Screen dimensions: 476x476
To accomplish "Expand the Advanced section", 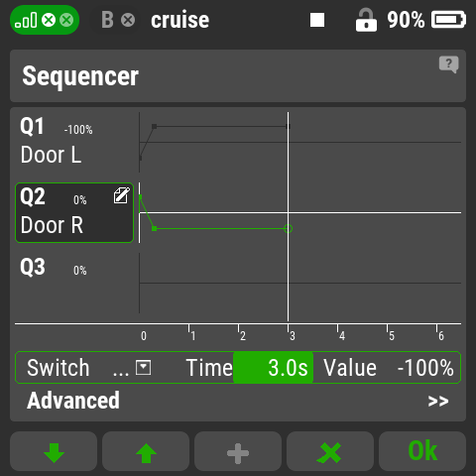I will [238, 401].
